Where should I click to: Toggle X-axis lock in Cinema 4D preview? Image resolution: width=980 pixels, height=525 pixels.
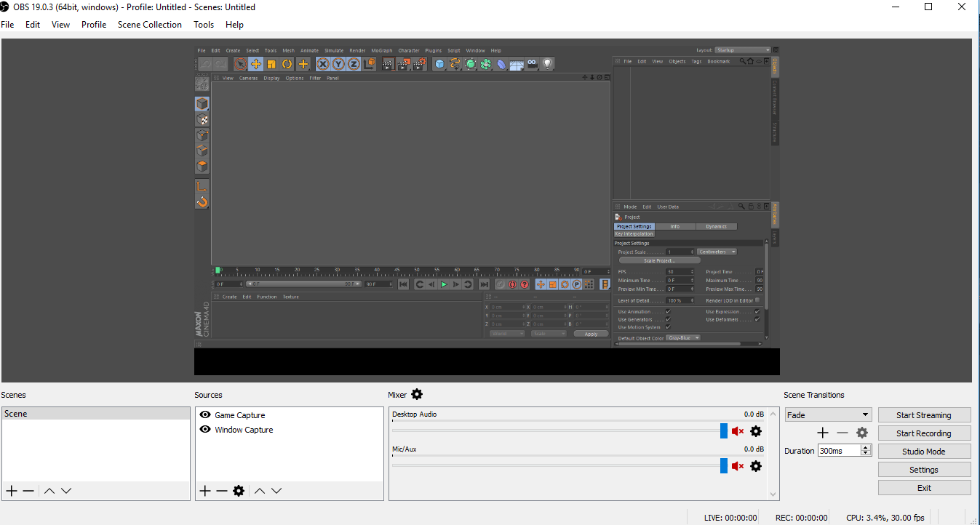(x=323, y=64)
